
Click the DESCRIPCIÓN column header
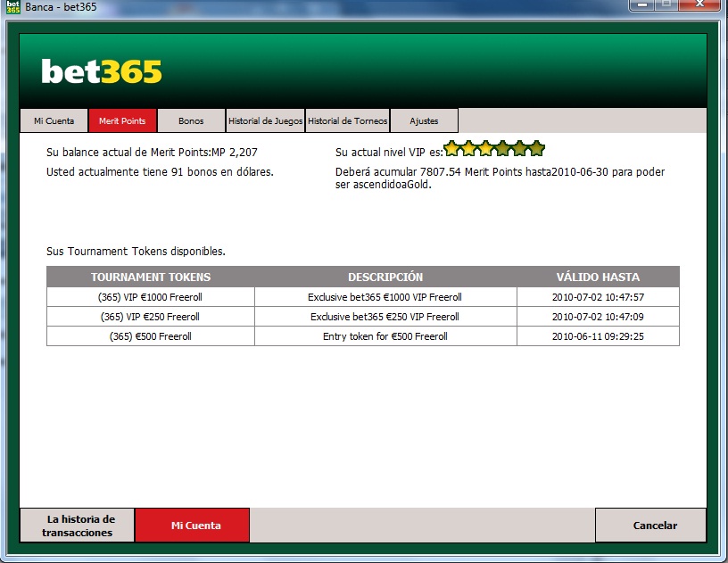coord(385,277)
